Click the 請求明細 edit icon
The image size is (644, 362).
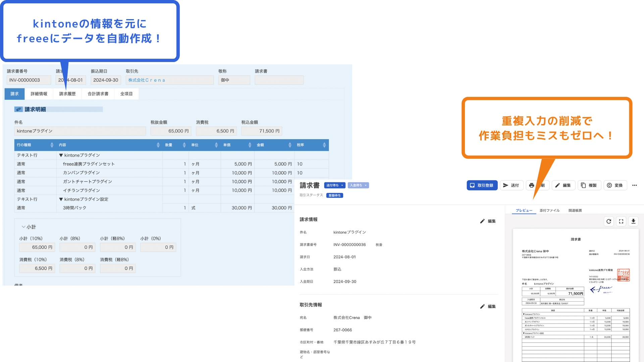pyautogui.click(x=18, y=109)
